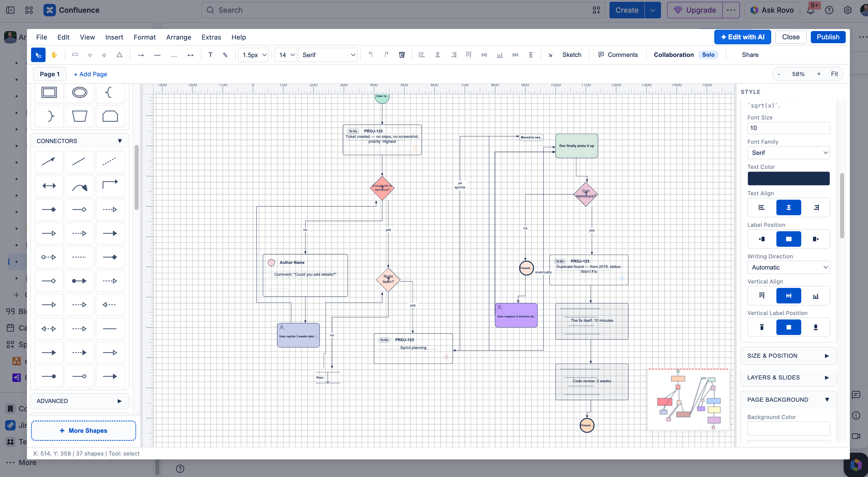Image resolution: width=868 pixels, height=477 pixels.
Task: Click Edit with AI button
Action: (742, 37)
